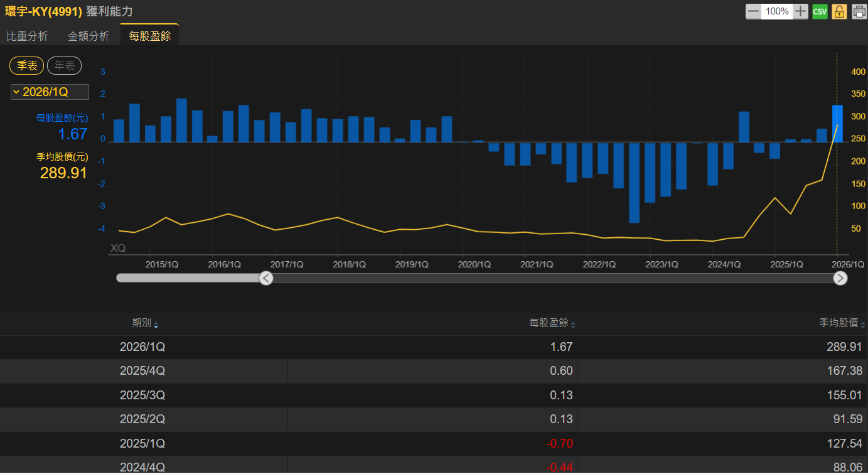The width and height of the screenshot is (868, 474).
Task: Click the orange lock icon
Action: [840, 11]
